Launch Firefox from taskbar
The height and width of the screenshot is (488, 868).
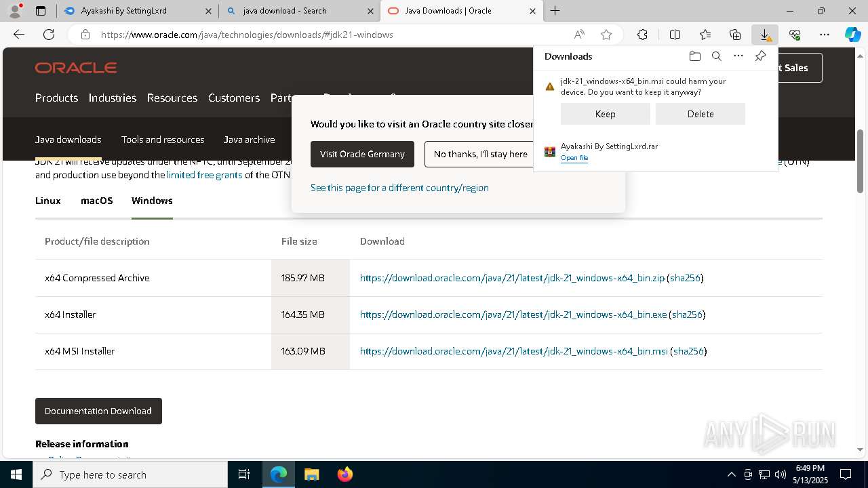(x=345, y=474)
